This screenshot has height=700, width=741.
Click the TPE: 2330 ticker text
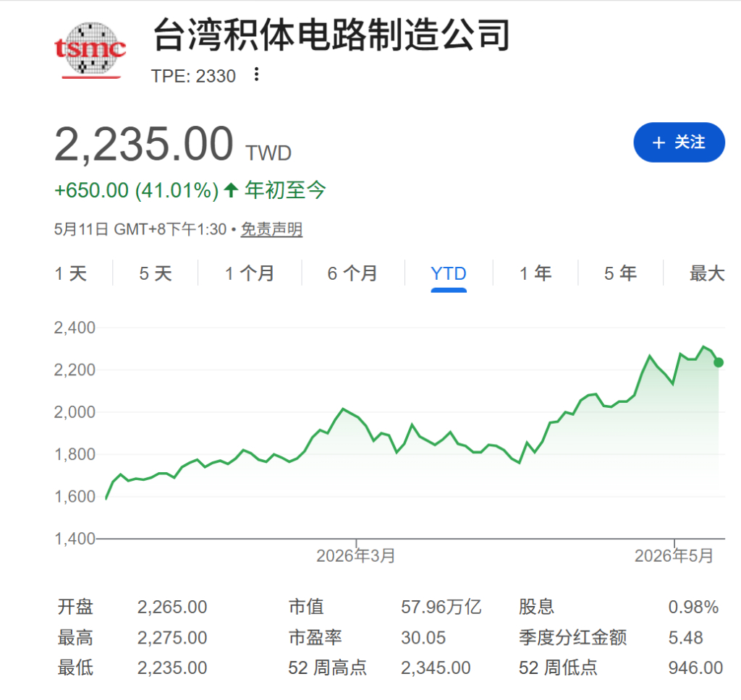tap(193, 76)
